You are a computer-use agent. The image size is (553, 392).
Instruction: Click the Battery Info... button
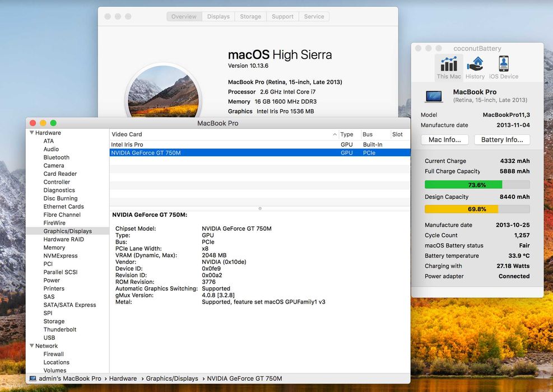[502, 139]
